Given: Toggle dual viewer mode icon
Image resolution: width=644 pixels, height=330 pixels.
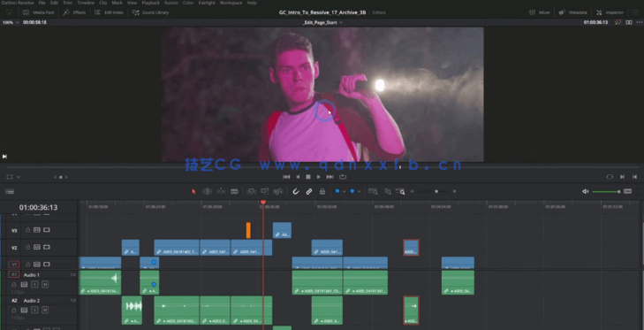Looking at the screenshot, I should (629, 22).
